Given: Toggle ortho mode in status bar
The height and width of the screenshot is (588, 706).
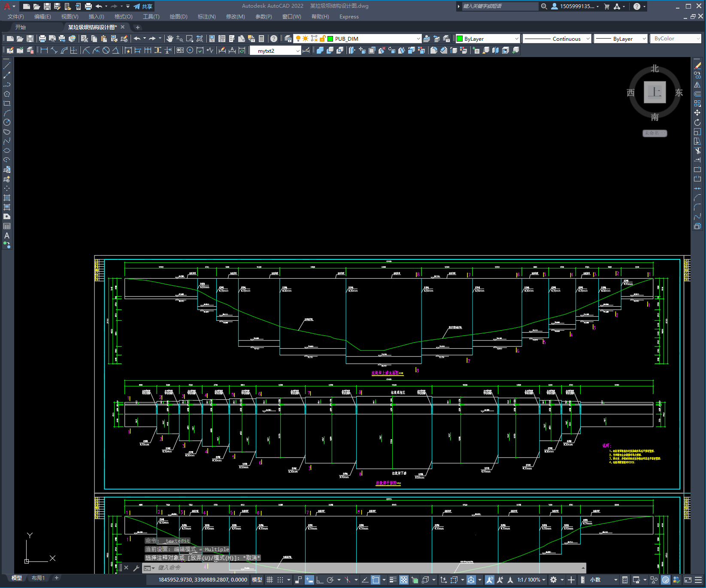Looking at the screenshot, I should click(320, 580).
